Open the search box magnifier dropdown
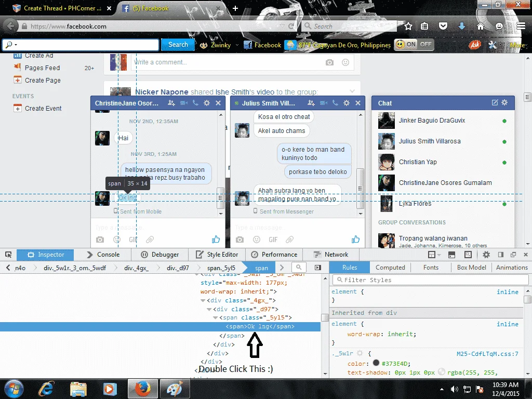Image resolution: width=532 pixels, height=399 pixels. (11, 45)
